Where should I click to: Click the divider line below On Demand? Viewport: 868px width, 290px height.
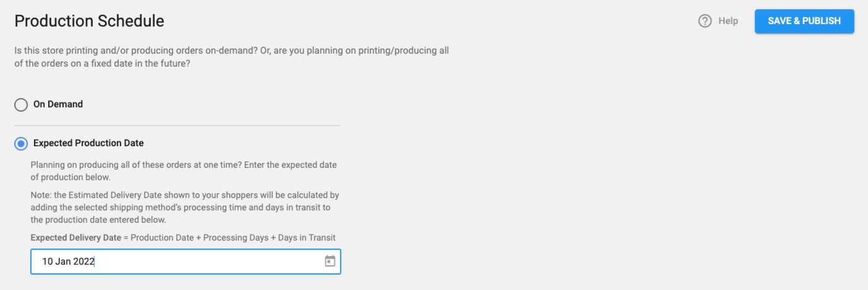[177, 125]
